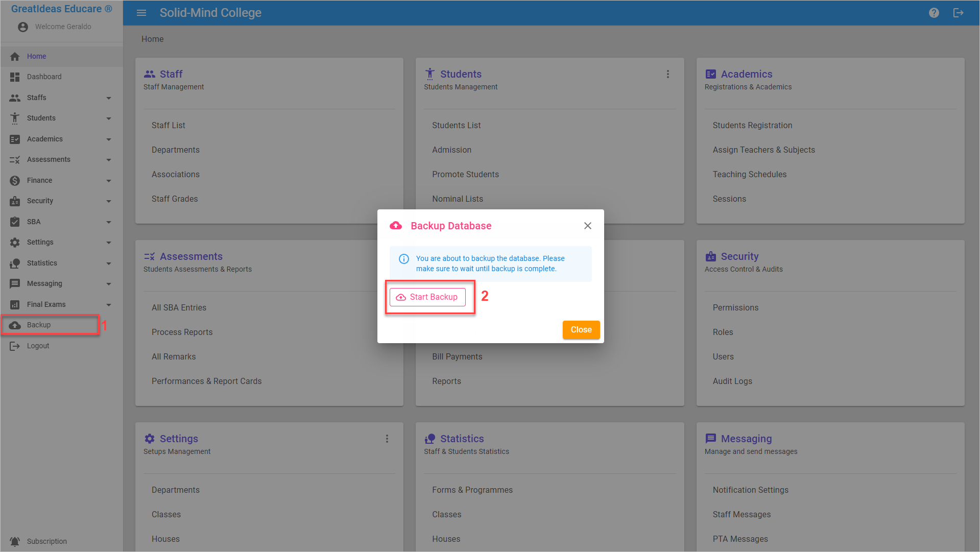980x552 pixels.
Task: Click the Backup cloud icon in sidebar
Action: 15,325
